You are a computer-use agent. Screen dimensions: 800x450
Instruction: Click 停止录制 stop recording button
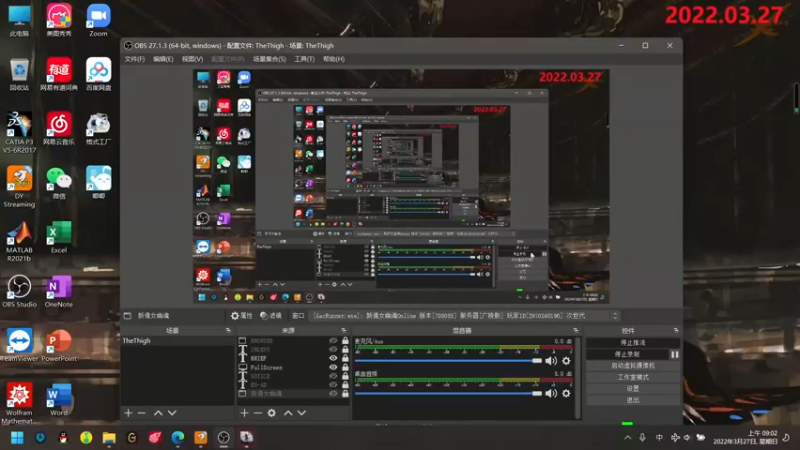pyautogui.click(x=627, y=354)
